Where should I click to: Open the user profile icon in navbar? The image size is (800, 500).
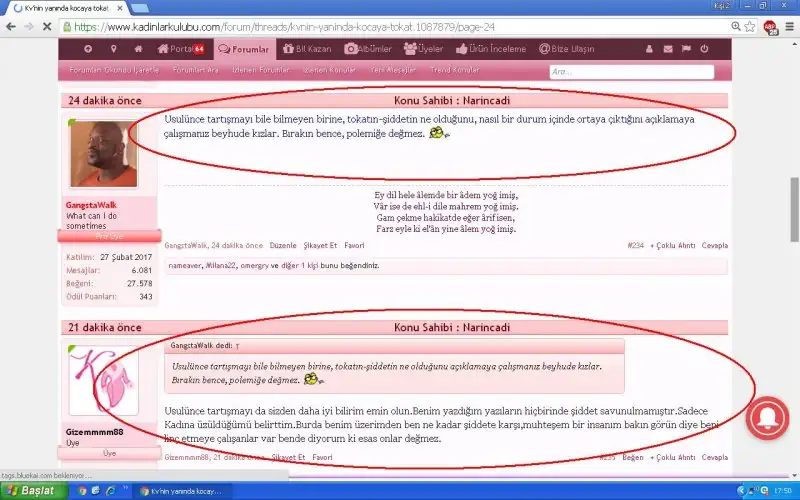click(648, 48)
